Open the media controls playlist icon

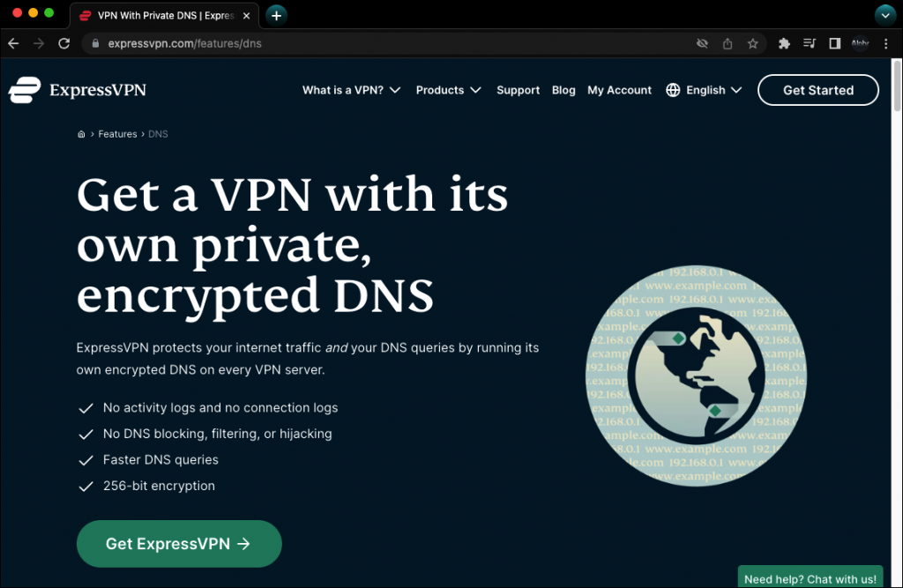click(810, 43)
